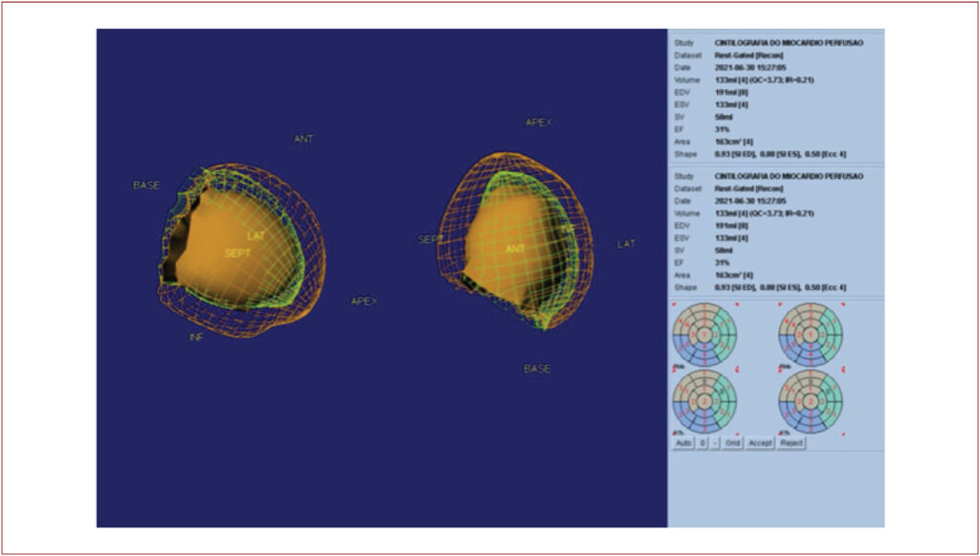Click the Accept button
Viewport: 980px width, 556px height.
pos(760,442)
